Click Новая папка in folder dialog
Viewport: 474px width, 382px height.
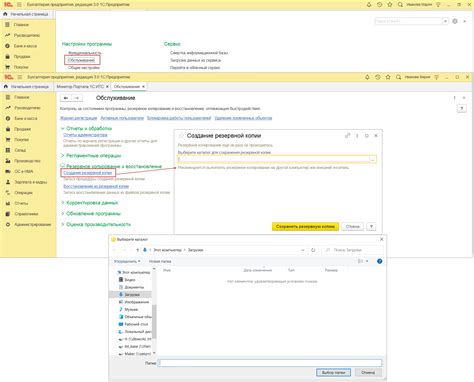(160, 261)
